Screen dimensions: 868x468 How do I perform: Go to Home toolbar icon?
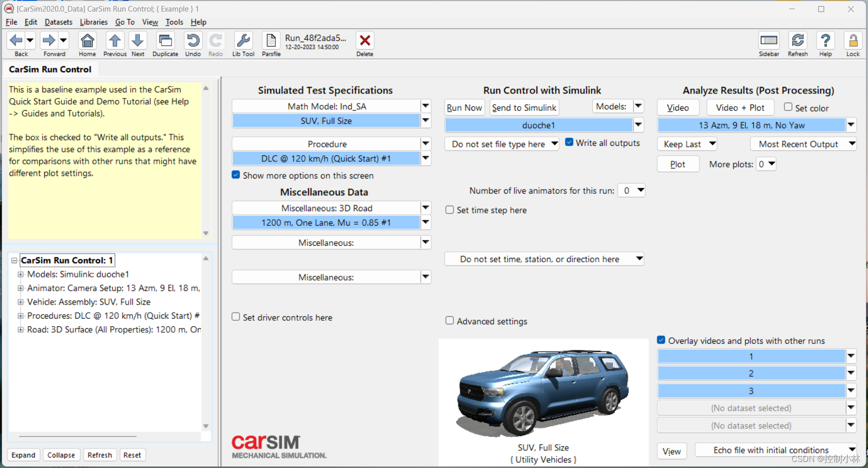(88, 41)
